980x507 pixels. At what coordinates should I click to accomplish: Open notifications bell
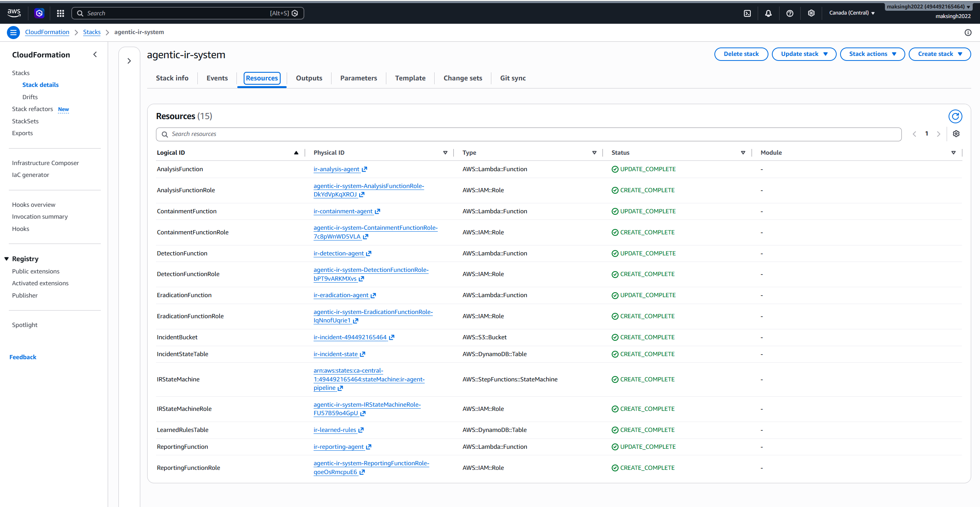pos(768,13)
